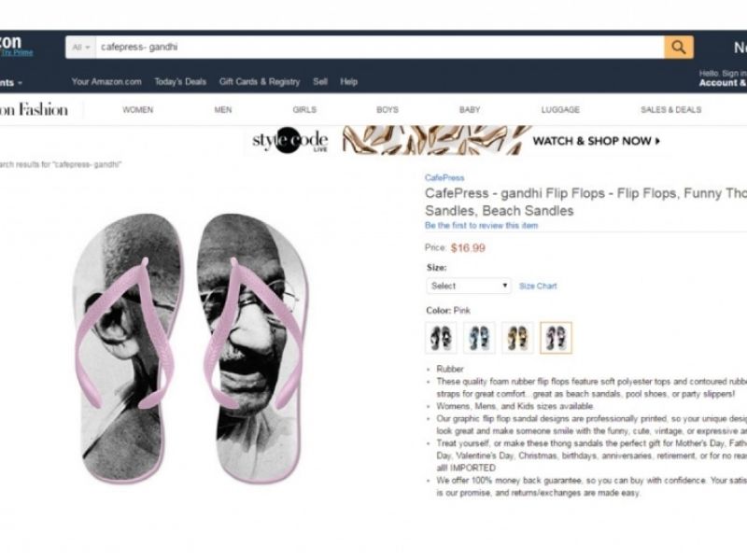Open the Luggage fashion category
The width and height of the screenshot is (747, 560).
[560, 109]
